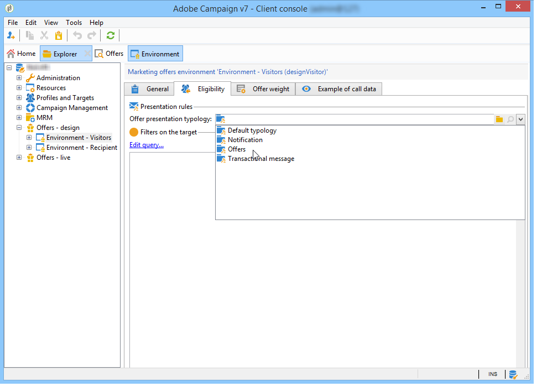Expand the Campaign Management node
The height and width of the screenshot is (392, 542).
click(19, 108)
